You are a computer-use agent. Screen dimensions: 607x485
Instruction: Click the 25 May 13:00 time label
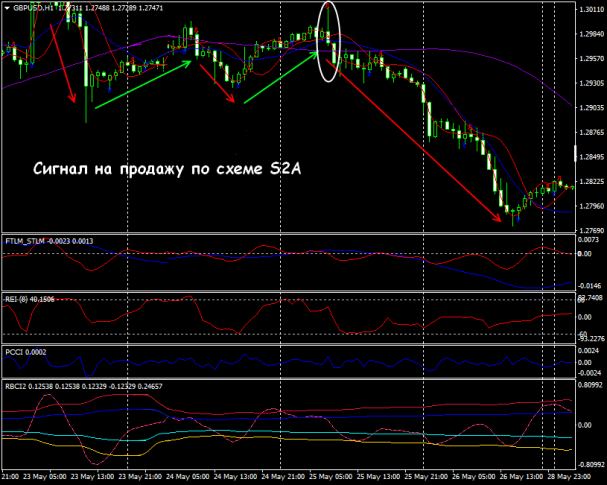pos(378,476)
